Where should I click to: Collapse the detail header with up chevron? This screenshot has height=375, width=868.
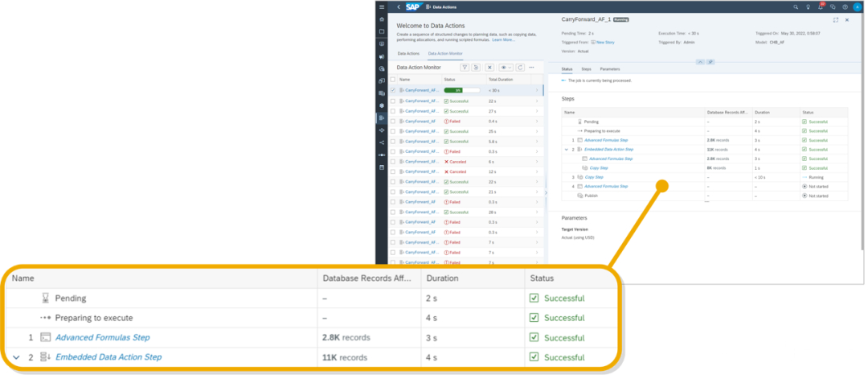pyautogui.click(x=700, y=62)
